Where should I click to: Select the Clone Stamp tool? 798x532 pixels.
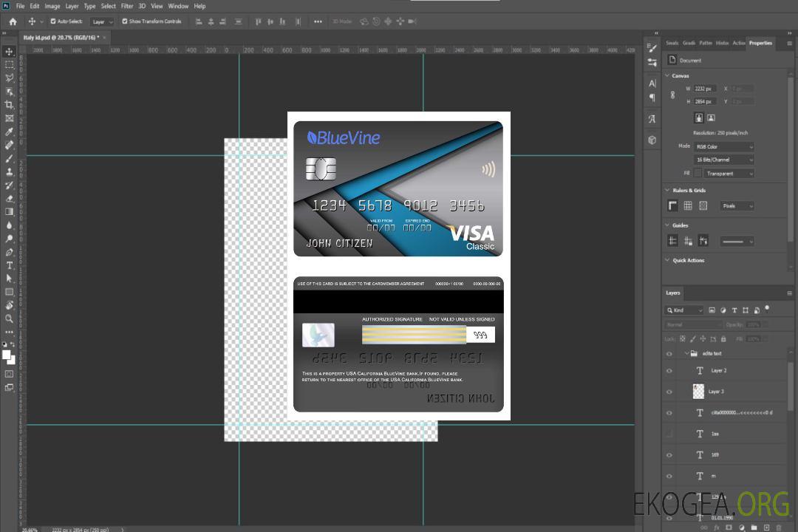pyautogui.click(x=9, y=171)
